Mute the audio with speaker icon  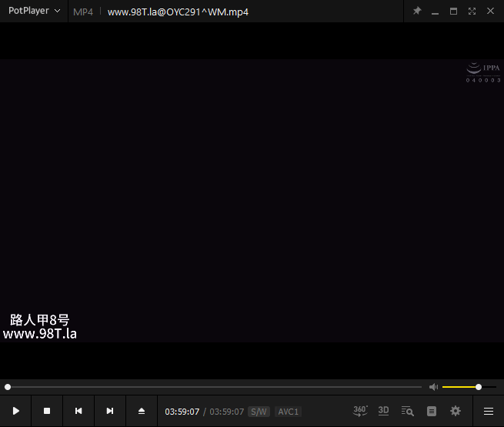coord(433,387)
